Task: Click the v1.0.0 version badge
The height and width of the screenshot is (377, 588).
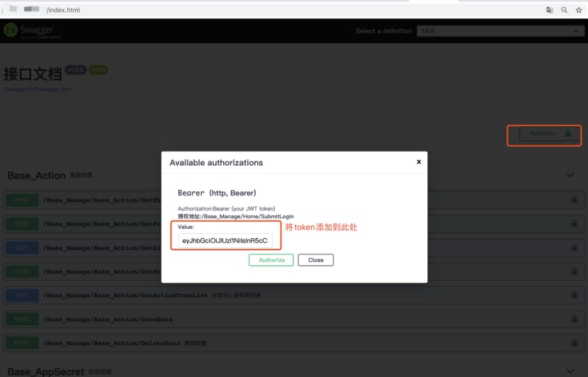Action: click(76, 70)
